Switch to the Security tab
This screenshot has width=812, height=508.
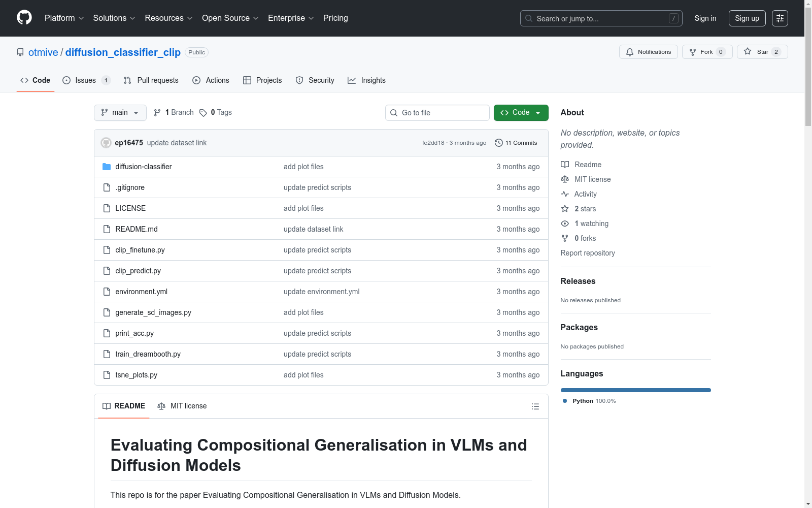pyautogui.click(x=315, y=80)
